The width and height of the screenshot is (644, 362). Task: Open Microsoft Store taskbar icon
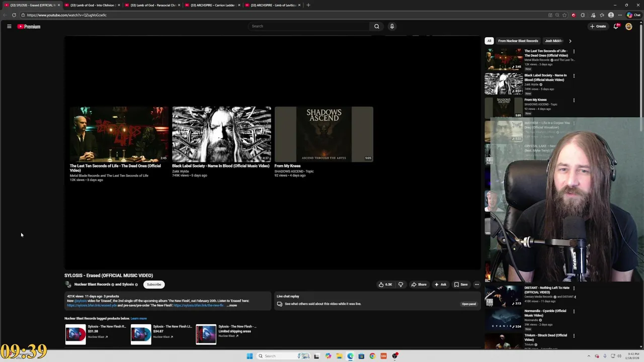(x=361, y=356)
